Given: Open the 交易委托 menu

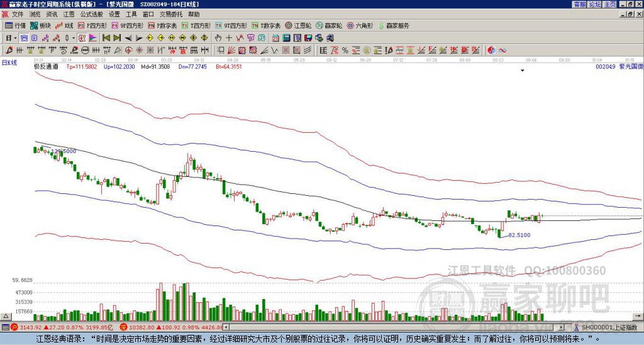Looking at the screenshot, I should (x=171, y=14).
